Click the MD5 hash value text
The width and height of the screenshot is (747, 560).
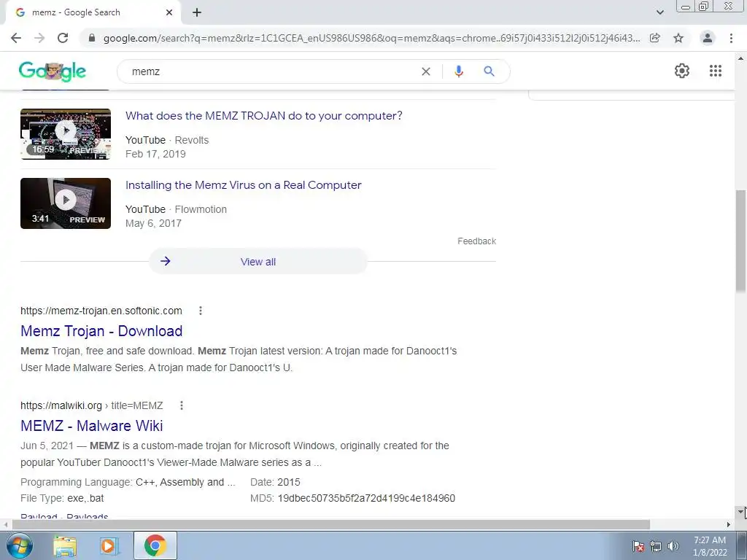point(366,499)
